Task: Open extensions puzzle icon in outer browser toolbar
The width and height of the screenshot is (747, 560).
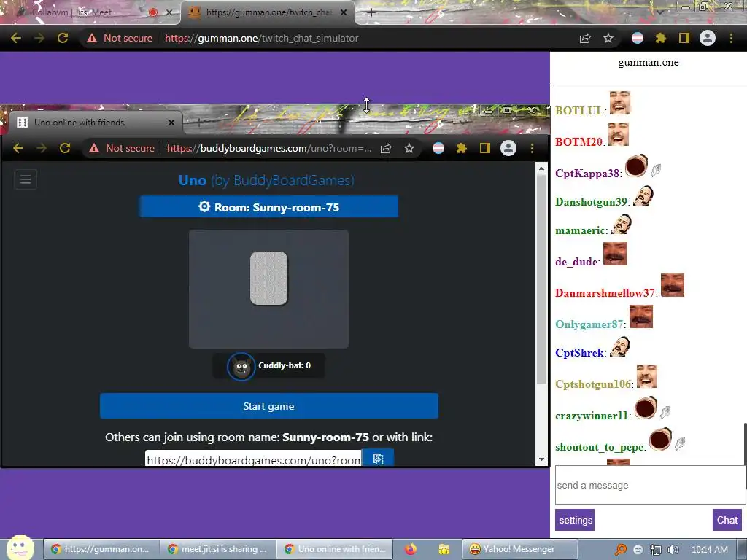Action: click(661, 38)
